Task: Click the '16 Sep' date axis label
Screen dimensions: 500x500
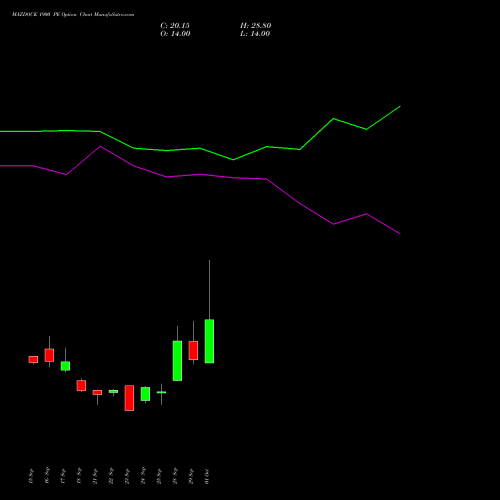Action: [x=47, y=475]
